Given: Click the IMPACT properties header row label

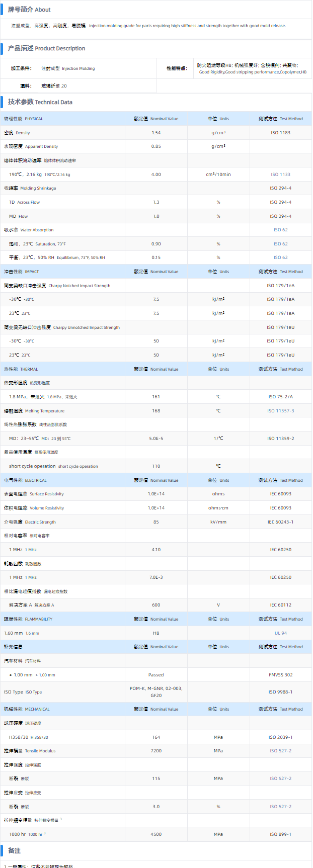Looking at the screenshot, I should click(x=22, y=272).
